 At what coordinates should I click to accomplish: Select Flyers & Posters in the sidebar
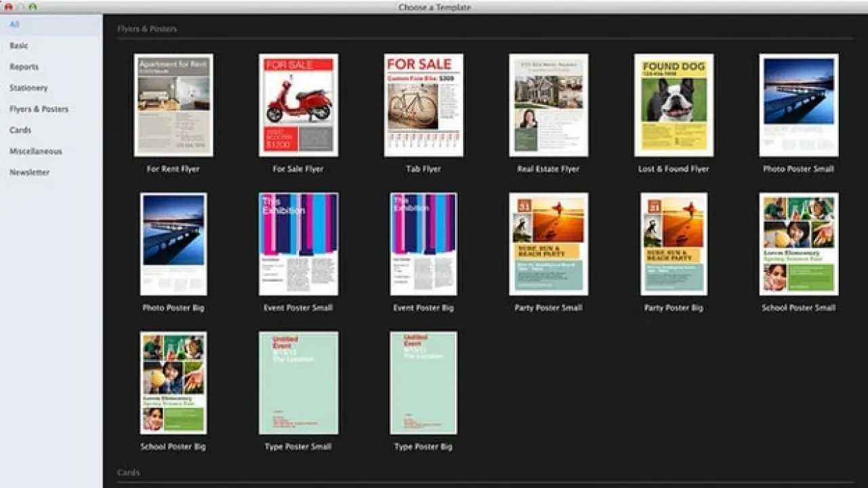point(39,108)
